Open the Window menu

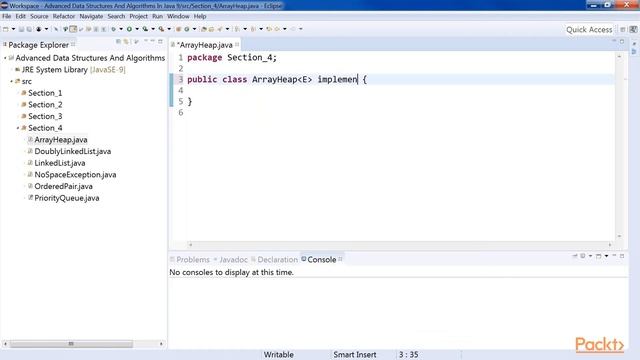coord(178,16)
